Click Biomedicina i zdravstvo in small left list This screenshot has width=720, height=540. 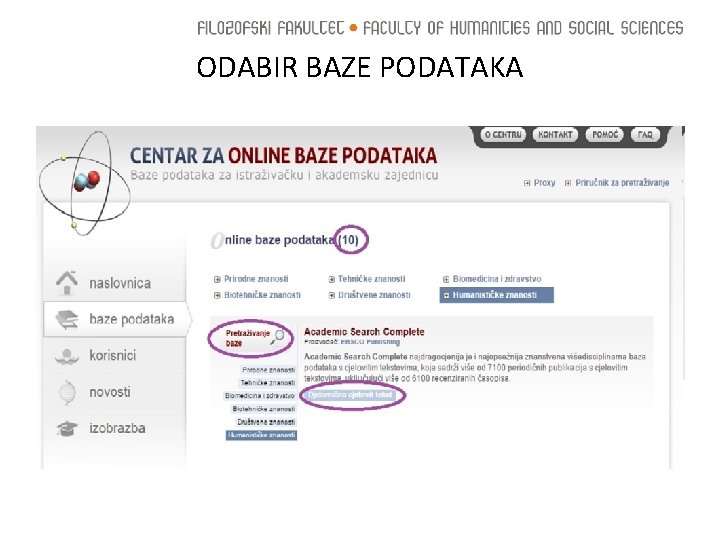coord(260,395)
